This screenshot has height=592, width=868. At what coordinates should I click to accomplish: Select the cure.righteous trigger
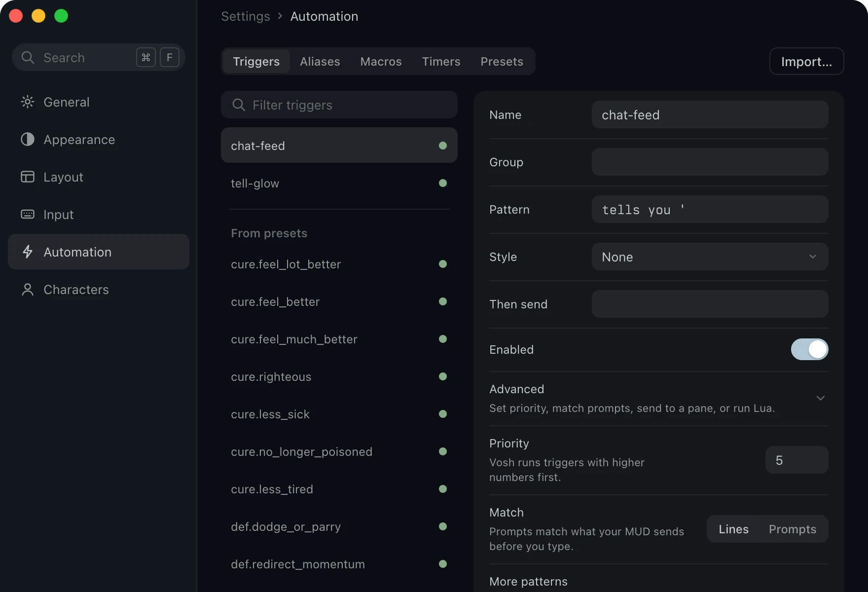click(339, 376)
